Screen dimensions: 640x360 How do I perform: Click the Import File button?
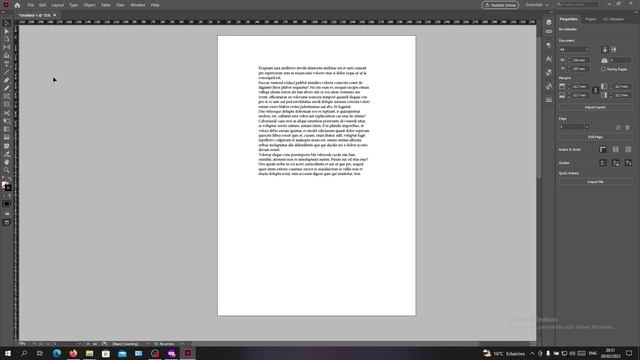click(x=595, y=182)
